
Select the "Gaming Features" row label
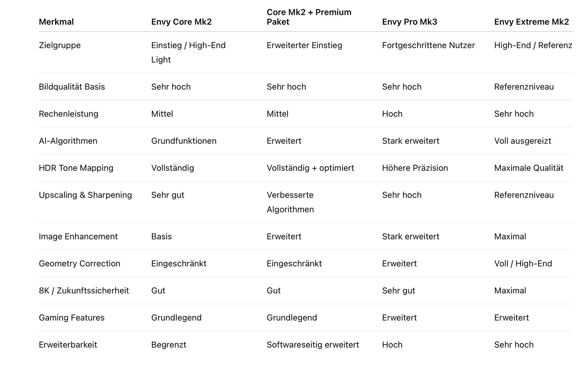coord(72,317)
